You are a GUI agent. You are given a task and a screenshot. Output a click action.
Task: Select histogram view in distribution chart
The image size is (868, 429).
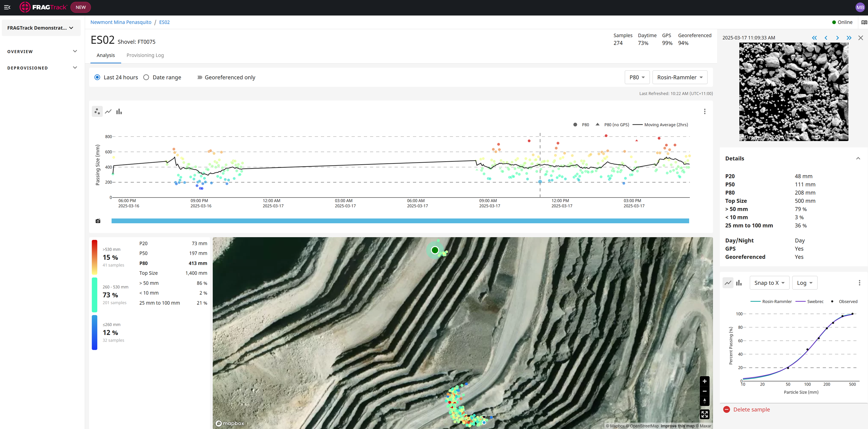pos(739,283)
